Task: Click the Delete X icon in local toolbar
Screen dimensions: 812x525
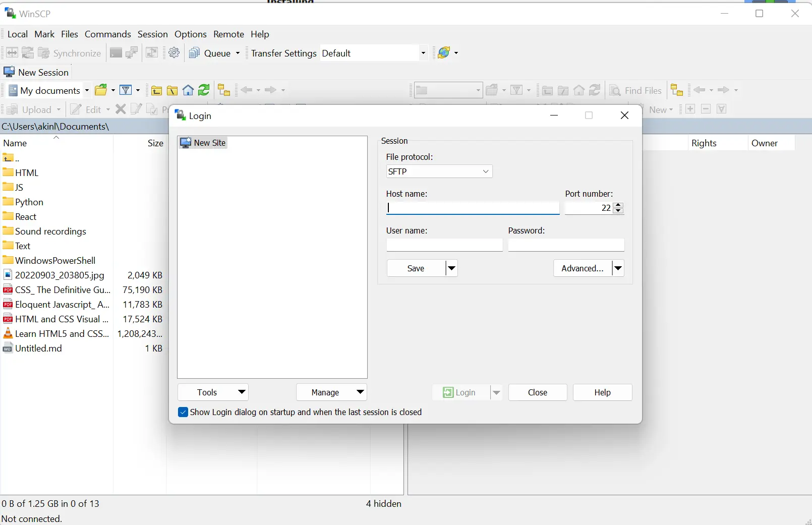Action: tap(121, 109)
